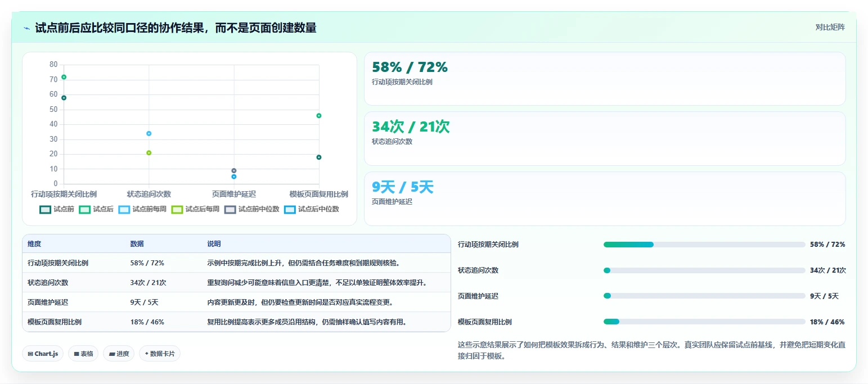Click chart x-axis label 模板页面复用比例
The width and height of the screenshot is (868, 384).
point(319,194)
